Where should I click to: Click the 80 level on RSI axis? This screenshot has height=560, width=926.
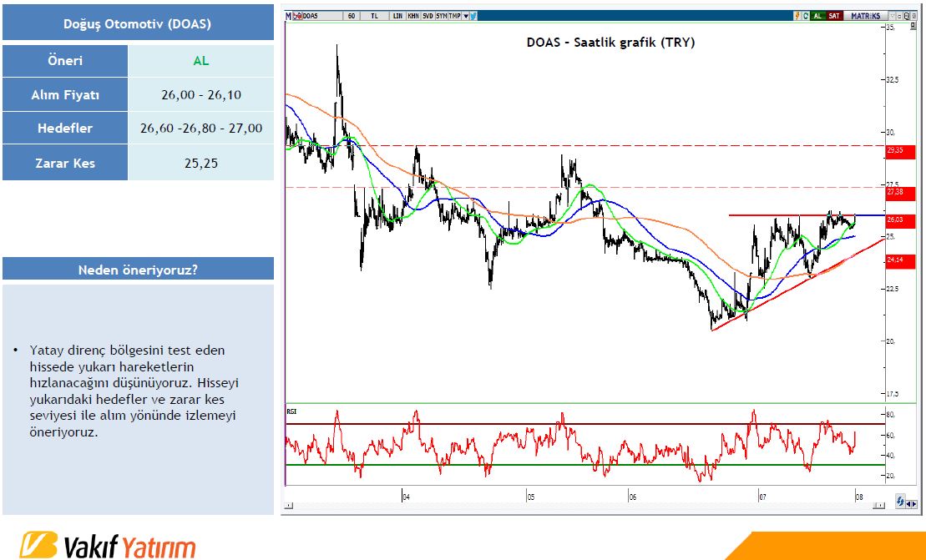click(x=891, y=415)
